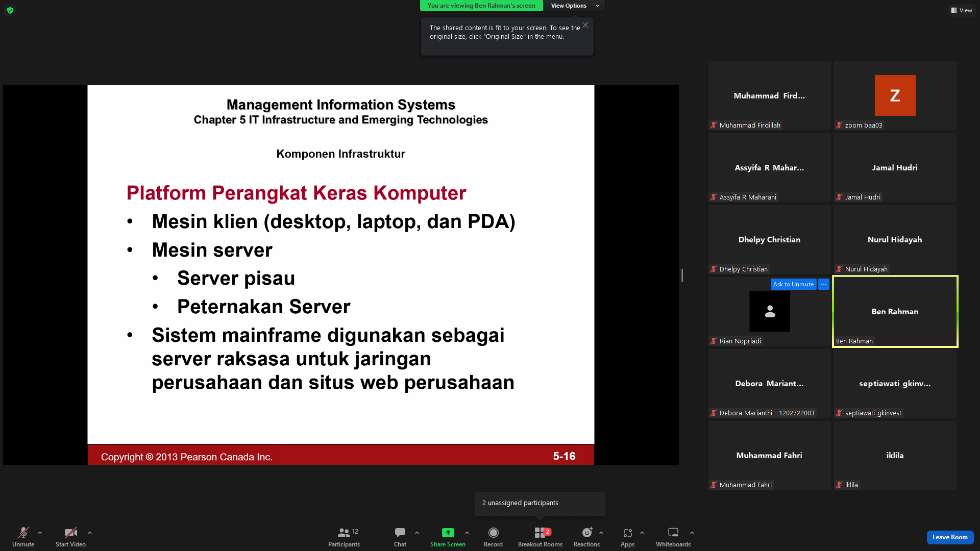Select the septiawati_gkinvest name label
The image size is (980, 551).
coord(873,413)
